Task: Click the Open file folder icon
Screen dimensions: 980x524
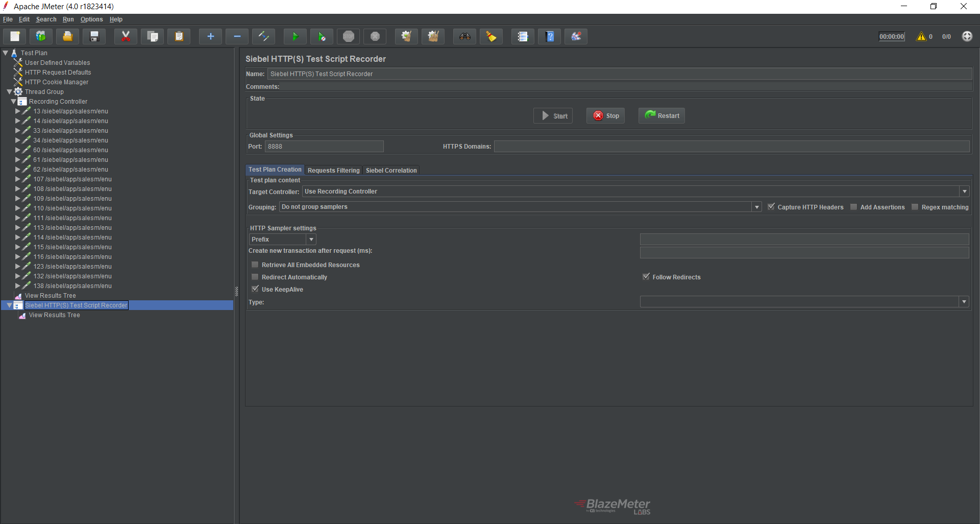Action: point(67,36)
